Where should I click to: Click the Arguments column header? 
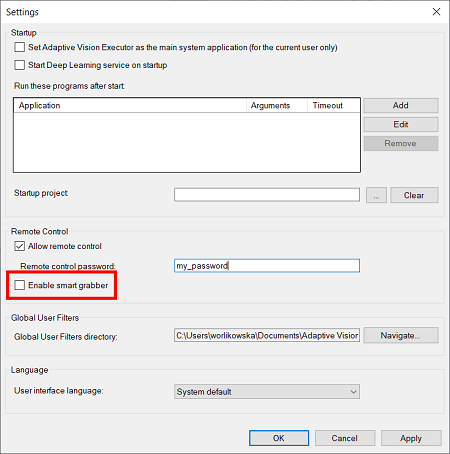(x=277, y=105)
